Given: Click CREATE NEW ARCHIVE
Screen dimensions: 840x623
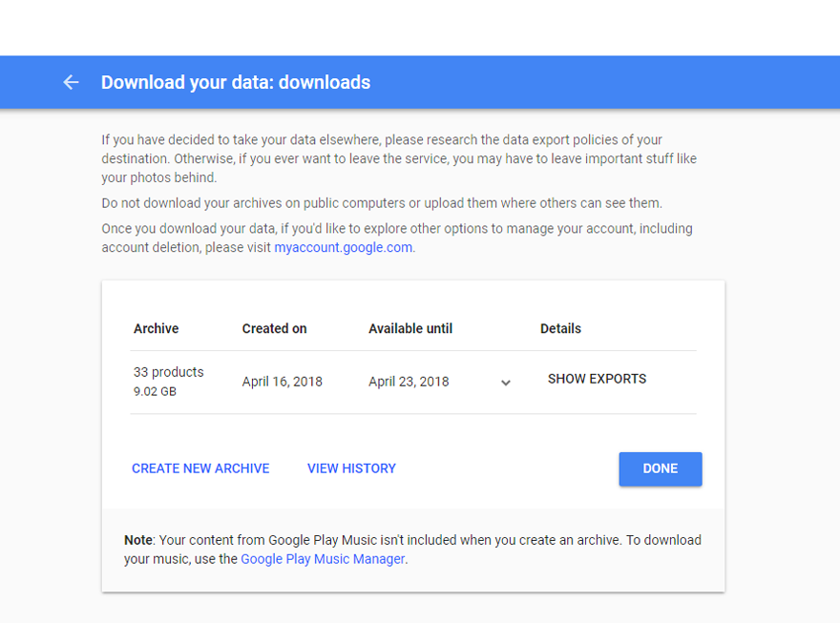Looking at the screenshot, I should pos(200,468).
